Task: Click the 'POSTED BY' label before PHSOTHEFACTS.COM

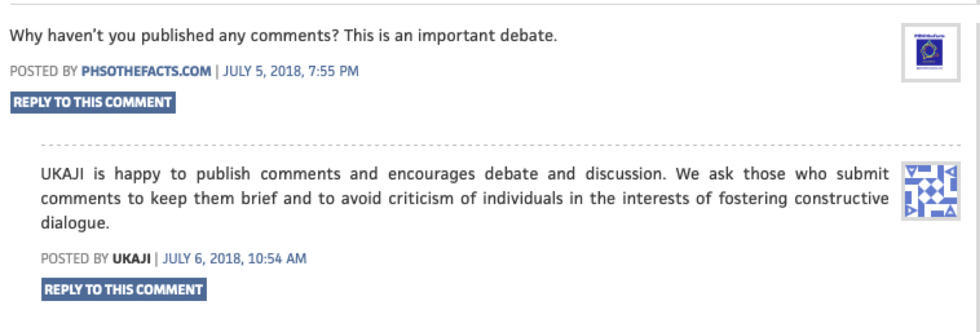Action: [x=43, y=71]
